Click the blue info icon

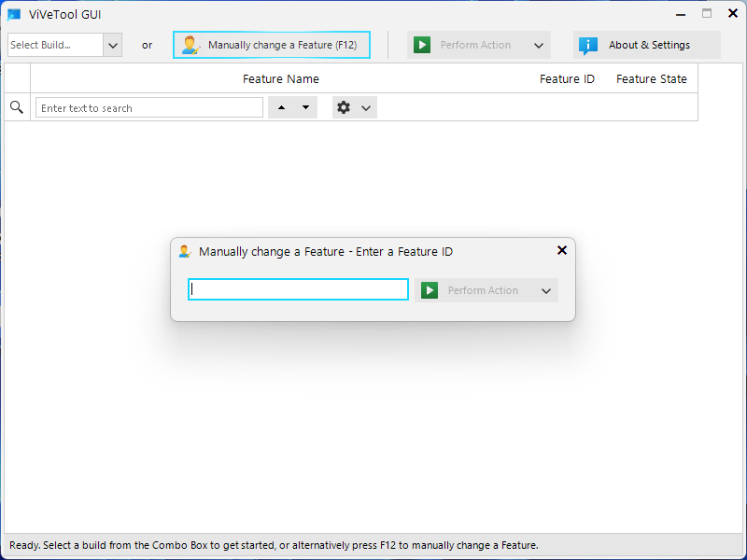(x=588, y=46)
